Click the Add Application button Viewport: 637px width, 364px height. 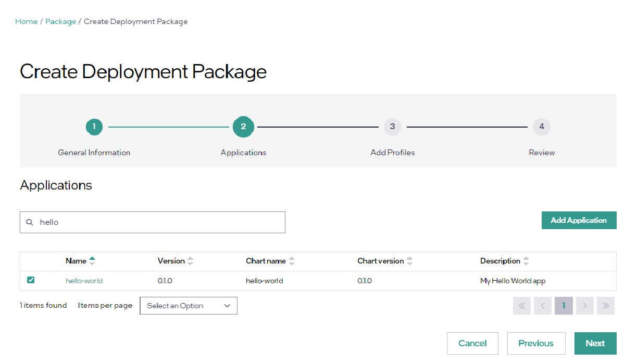click(579, 220)
